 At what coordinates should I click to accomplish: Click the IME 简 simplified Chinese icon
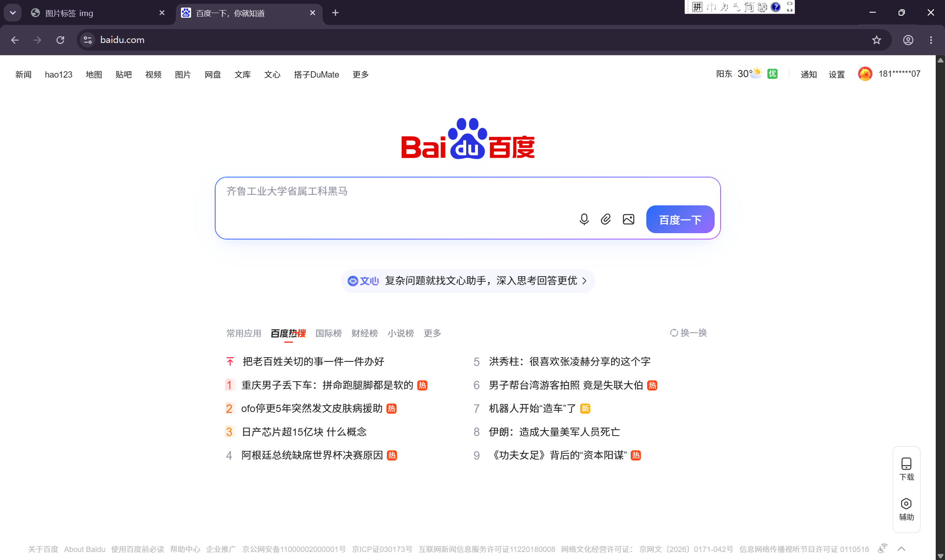(x=749, y=7)
